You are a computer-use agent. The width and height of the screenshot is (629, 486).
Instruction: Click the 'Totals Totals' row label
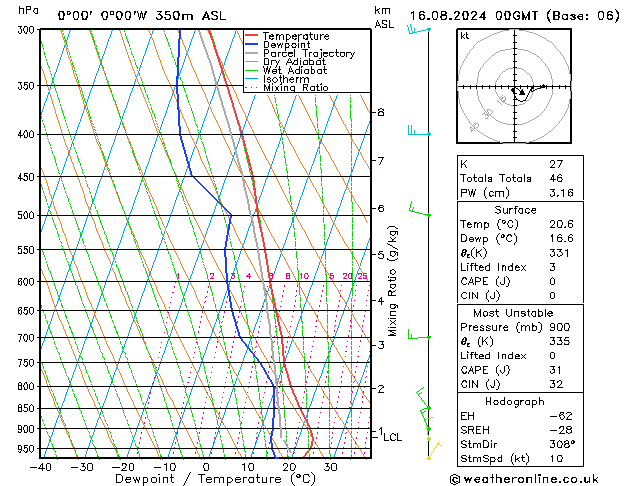tap(496, 178)
